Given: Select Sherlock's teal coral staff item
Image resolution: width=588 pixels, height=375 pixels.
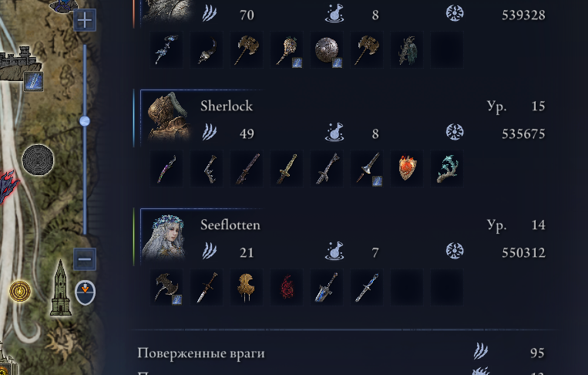Looking at the screenshot, I should point(447,168).
